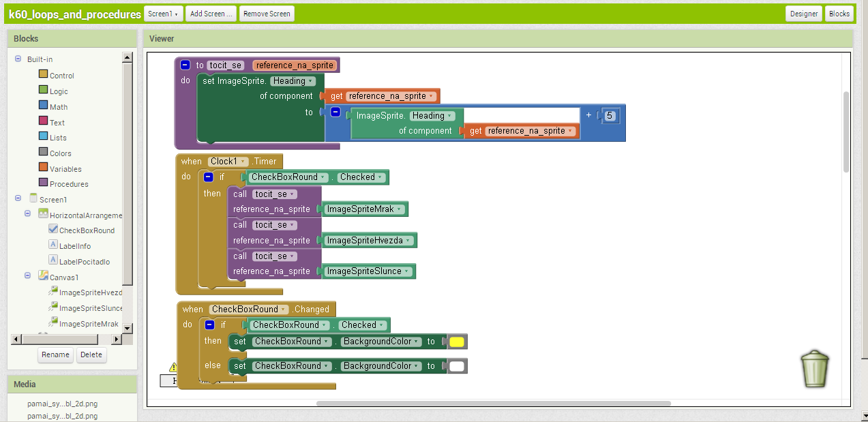The width and height of the screenshot is (868, 422).
Task: Click the warning triangle icon in the viewer
Action: coord(173,367)
